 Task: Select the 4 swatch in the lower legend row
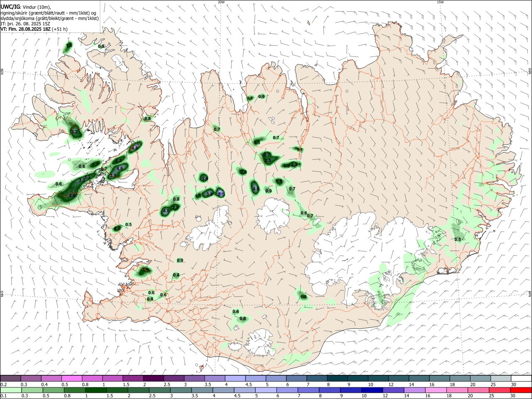click(x=224, y=390)
